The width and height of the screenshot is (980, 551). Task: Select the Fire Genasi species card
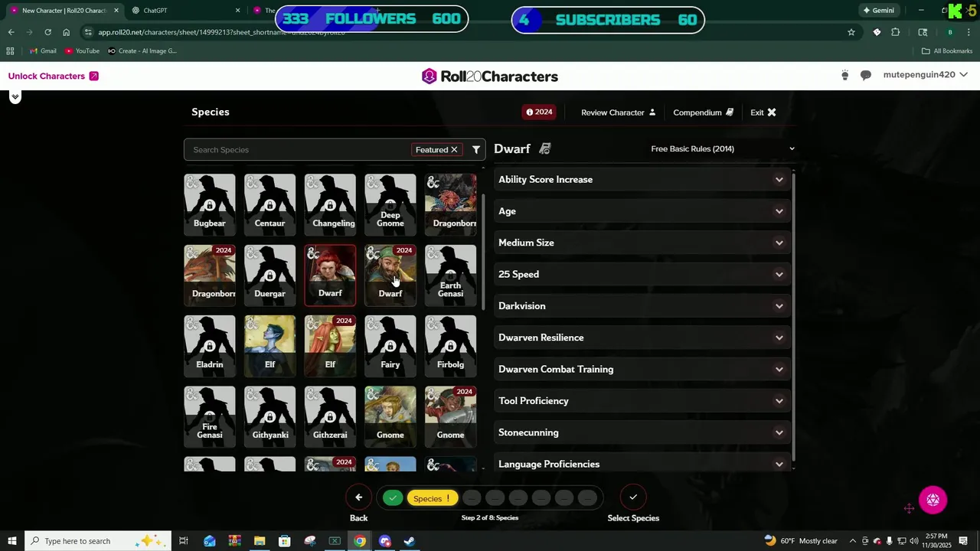[x=210, y=416]
